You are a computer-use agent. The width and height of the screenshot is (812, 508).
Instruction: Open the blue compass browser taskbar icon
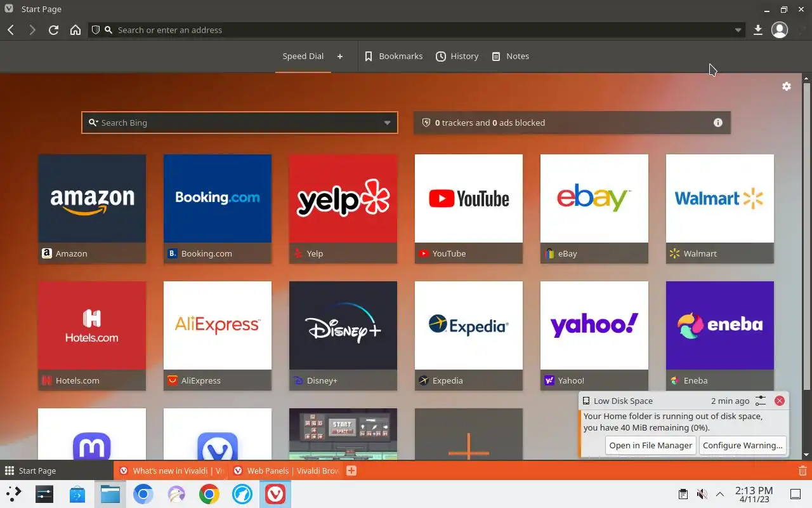pyautogui.click(x=242, y=494)
